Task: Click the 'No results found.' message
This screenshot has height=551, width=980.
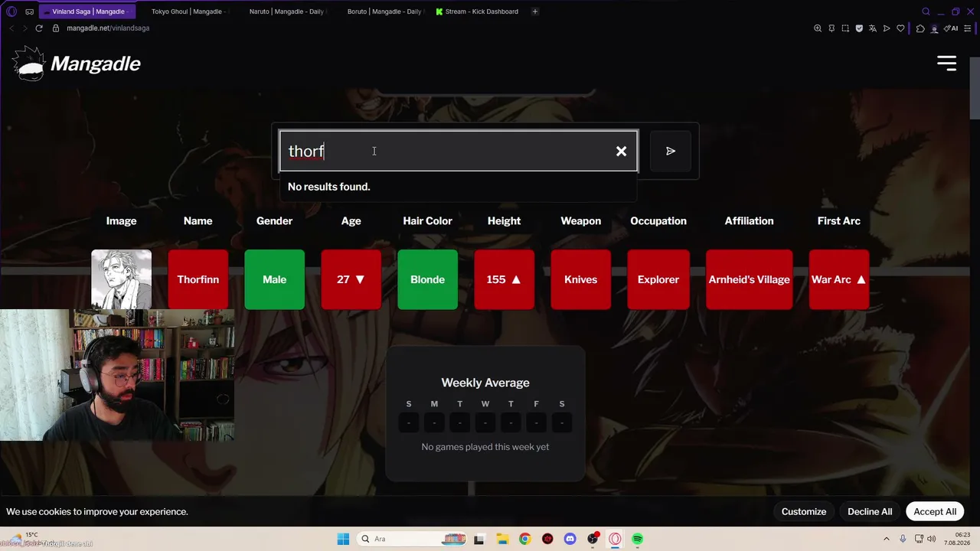Action: pyautogui.click(x=328, y=187)
